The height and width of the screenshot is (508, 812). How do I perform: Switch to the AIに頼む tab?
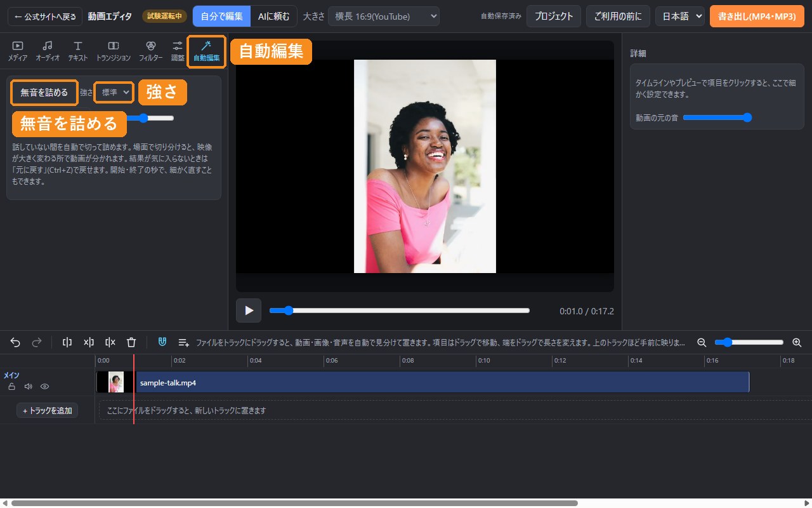point(273,17)
